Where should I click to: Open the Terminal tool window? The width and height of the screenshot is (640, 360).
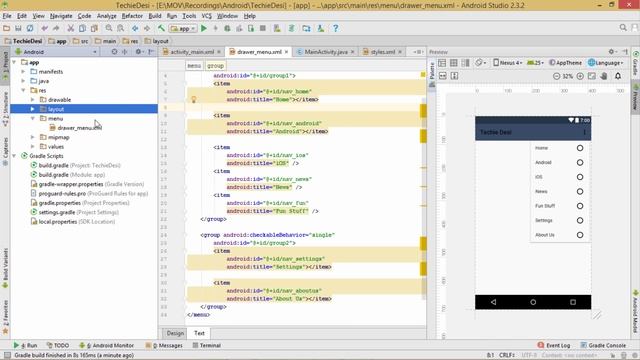point(207,345)
